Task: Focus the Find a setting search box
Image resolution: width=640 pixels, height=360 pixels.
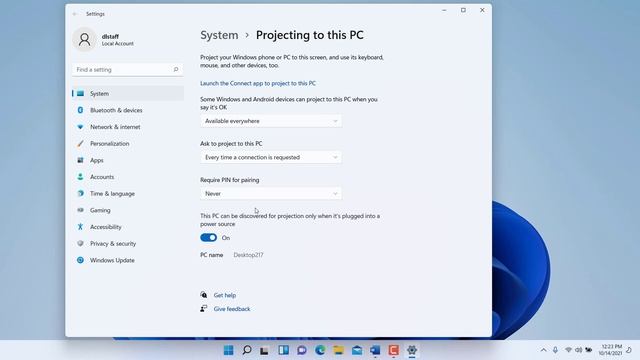Action: (128, 70)
